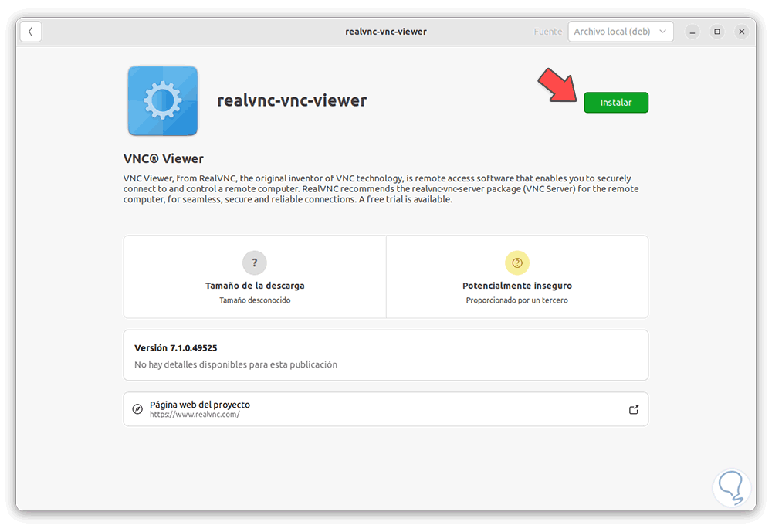Image resolution: width=772 pixels, height=532 pixels.
Task: Open the Versión 7.1.0.49525 details row
Action: pos(385,355)
